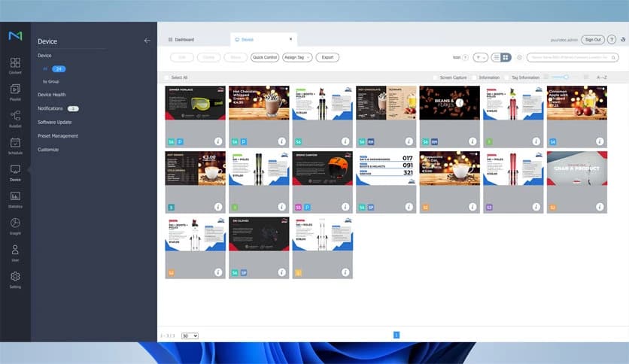Select the orange helmet device thumbnail
Screen dimensions: 629x364
coord(323,168)
